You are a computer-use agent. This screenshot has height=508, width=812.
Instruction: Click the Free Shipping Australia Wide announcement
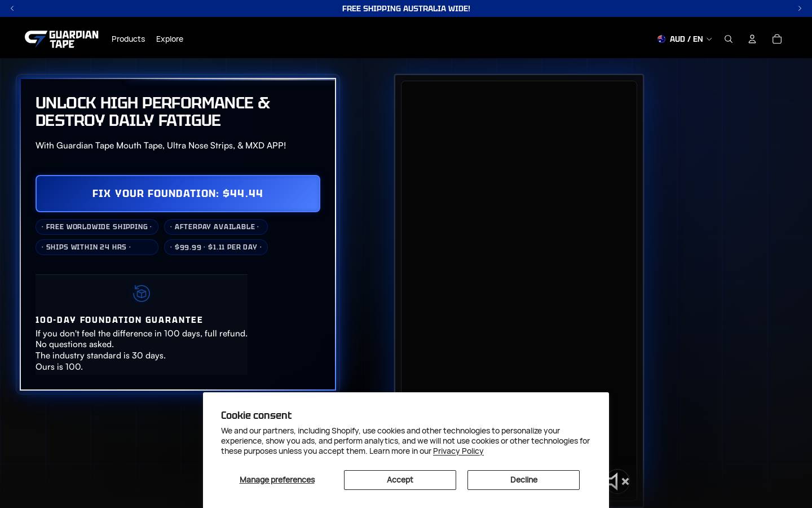[x=406, y=8]
